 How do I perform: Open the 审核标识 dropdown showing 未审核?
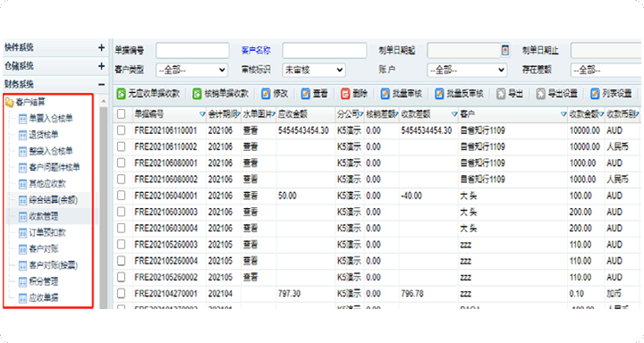314,71
